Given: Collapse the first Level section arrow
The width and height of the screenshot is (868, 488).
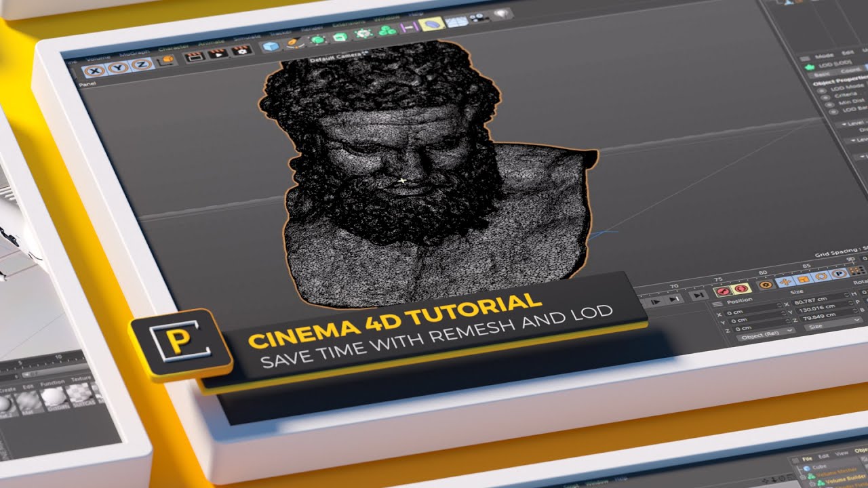Looking at the screenshot, I should point(844,124).
